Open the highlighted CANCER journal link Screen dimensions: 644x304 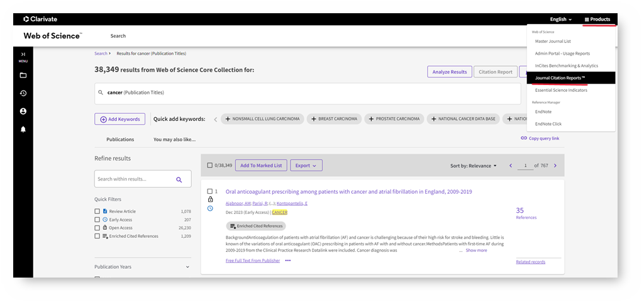280,212
